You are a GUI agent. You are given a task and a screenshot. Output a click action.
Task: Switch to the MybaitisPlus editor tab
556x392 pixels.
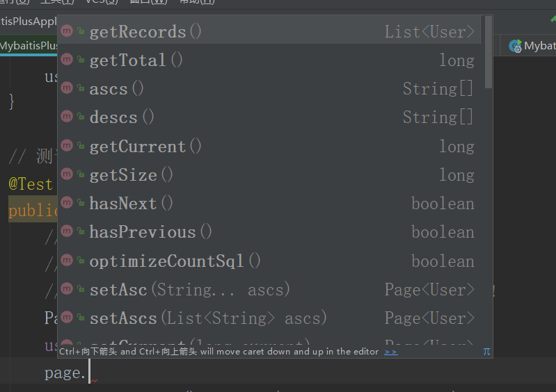click(x=29, y=46)
